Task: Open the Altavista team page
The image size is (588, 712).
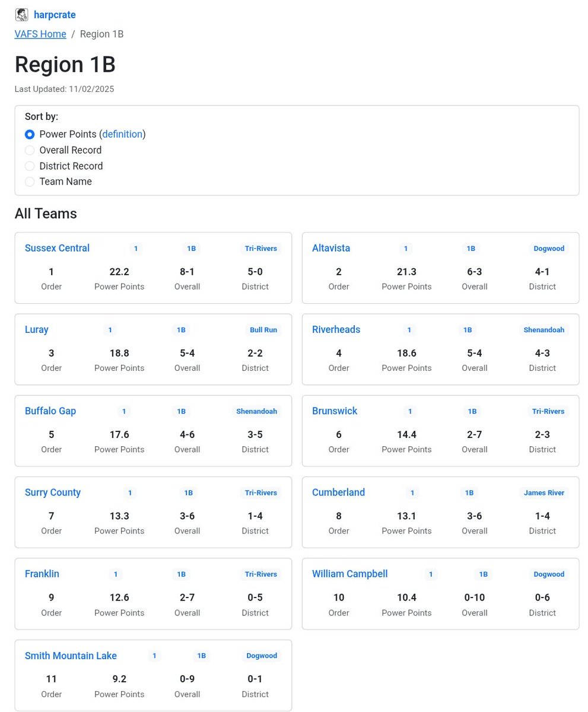Action: 331,248
